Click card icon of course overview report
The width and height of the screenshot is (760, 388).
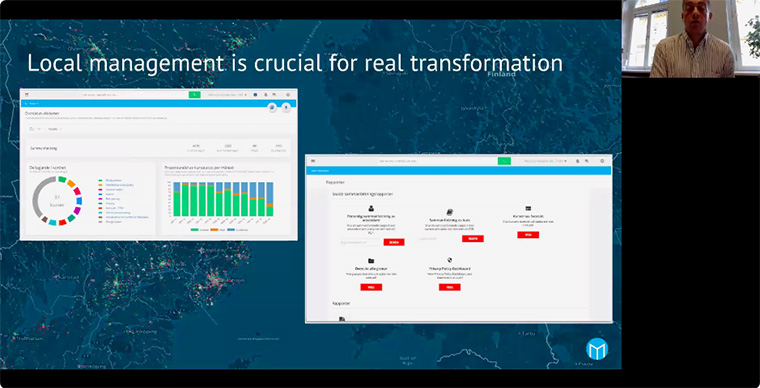point(528,208)
